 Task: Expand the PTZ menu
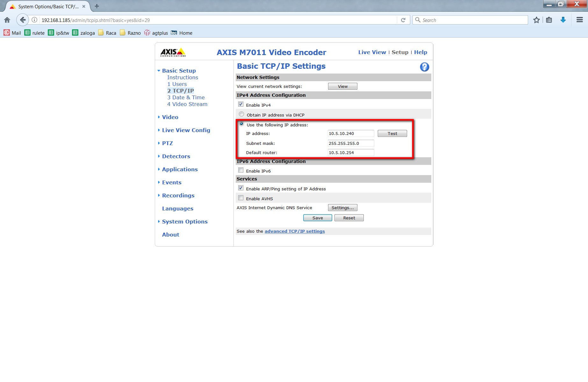[167, 143]
